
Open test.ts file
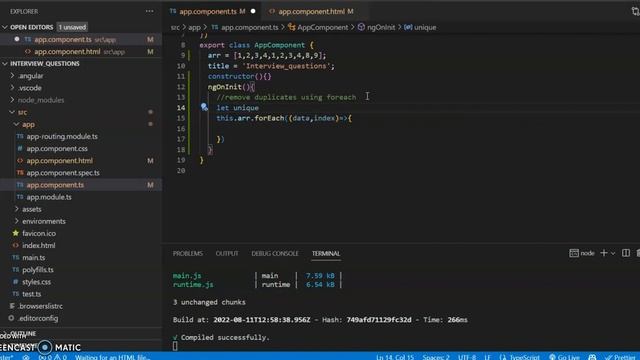(31, 294)
